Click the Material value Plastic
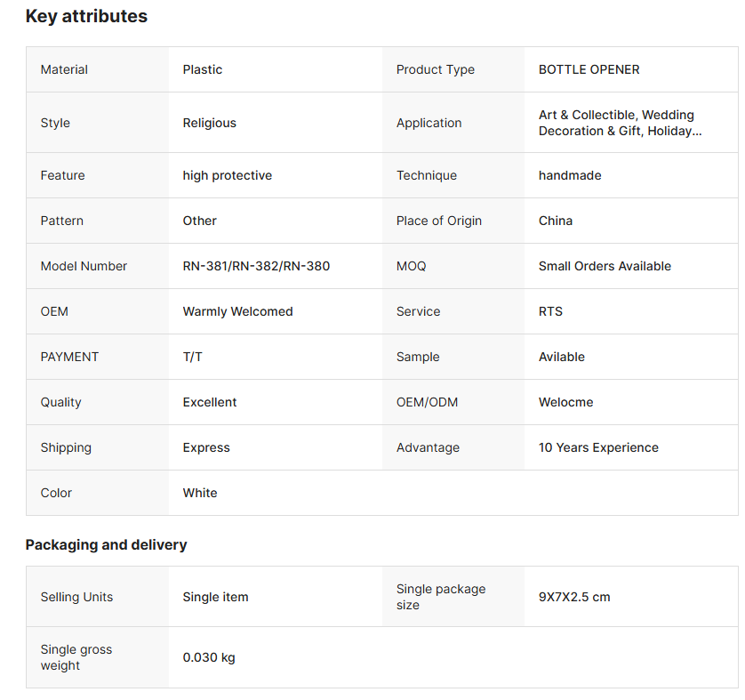 [x=203, y=69]
